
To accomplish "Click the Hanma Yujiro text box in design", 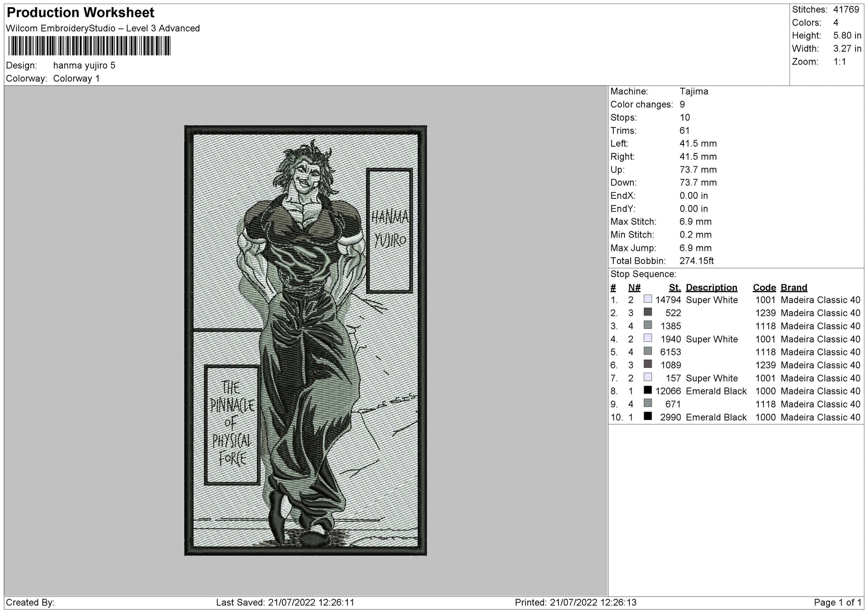I will (389, 230).
